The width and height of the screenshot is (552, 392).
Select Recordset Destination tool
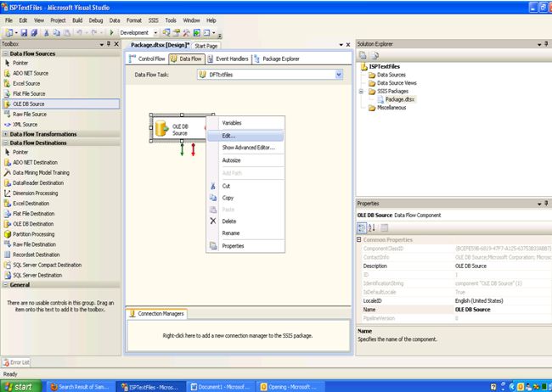click(37, 255)
